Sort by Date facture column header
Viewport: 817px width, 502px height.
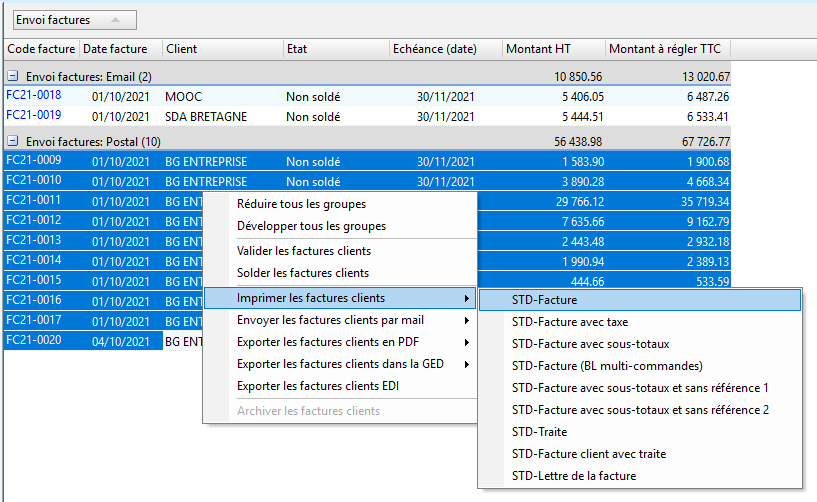(x=115, y=49)
